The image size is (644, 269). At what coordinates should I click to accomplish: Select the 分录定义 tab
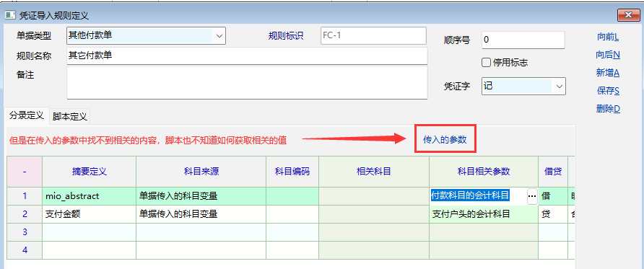coord(27,115)
